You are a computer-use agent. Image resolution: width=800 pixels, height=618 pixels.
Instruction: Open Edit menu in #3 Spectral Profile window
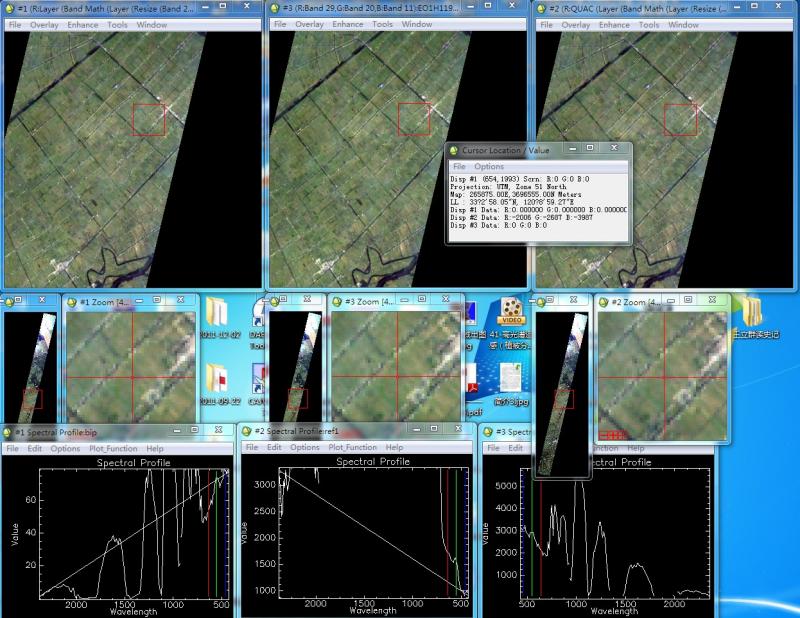click(x=516, y=448)
